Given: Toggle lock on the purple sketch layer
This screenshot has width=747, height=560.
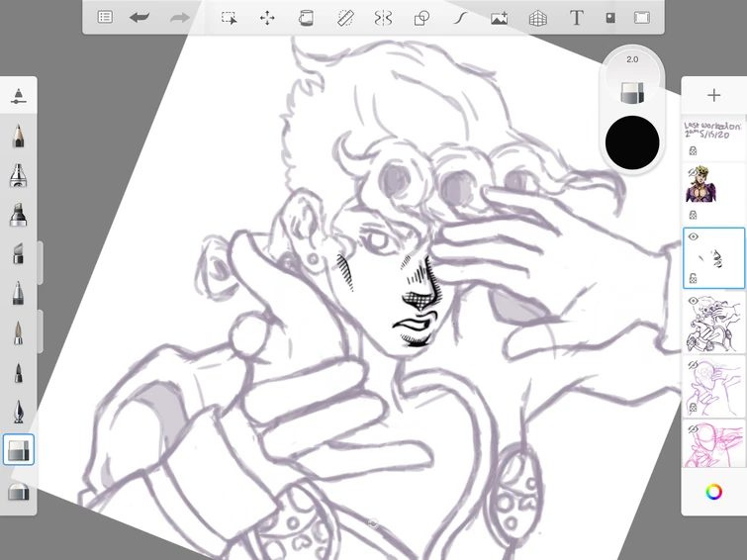Looking at the screenshot, I should (694, 408).
